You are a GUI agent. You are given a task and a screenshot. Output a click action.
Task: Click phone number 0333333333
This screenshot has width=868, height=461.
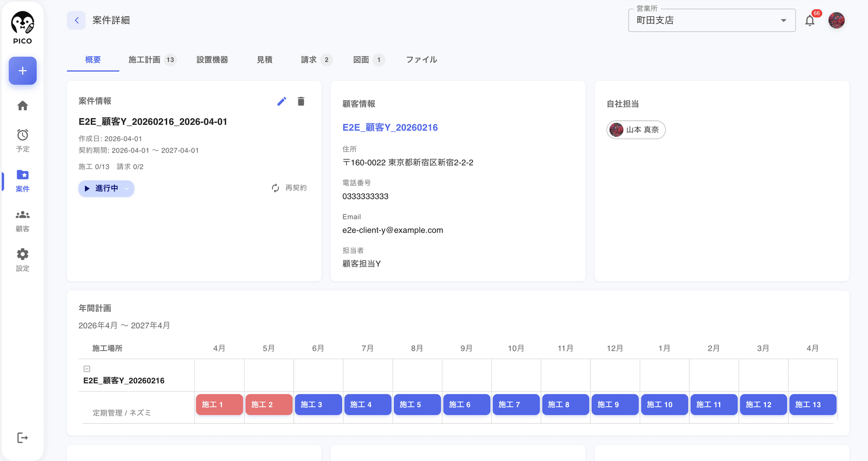coord(365,196)
